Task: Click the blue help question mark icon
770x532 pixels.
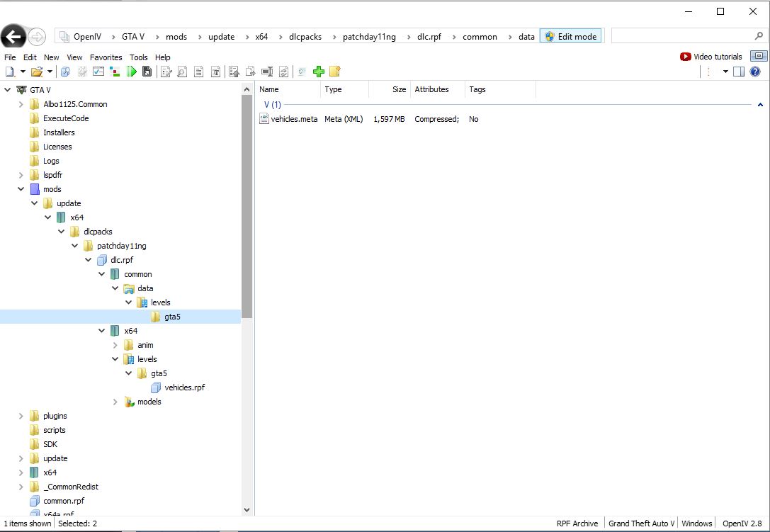Action: pos(755,72)
